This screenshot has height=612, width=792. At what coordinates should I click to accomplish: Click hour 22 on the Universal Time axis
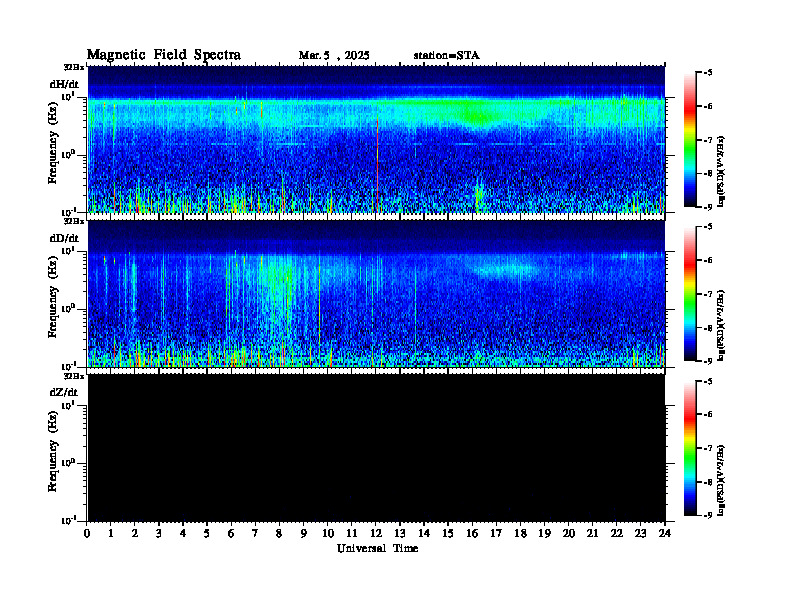pyautogui.click(x=617, y=534)
